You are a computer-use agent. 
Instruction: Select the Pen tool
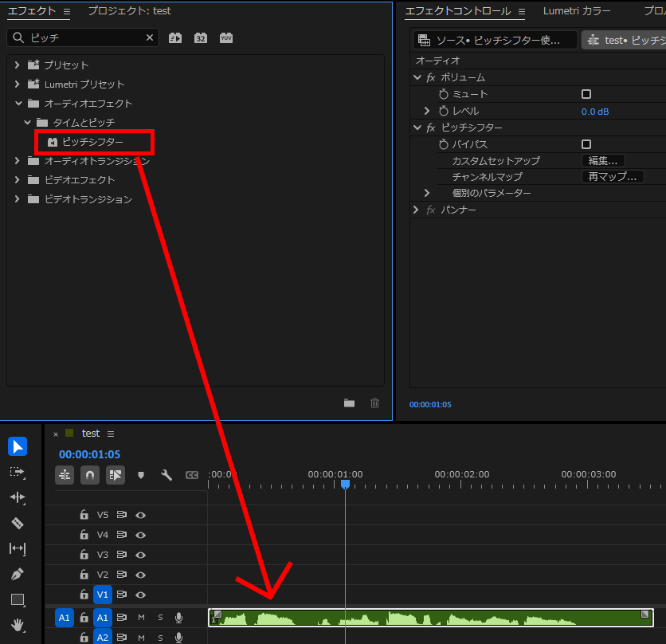[x=18, y=574]
